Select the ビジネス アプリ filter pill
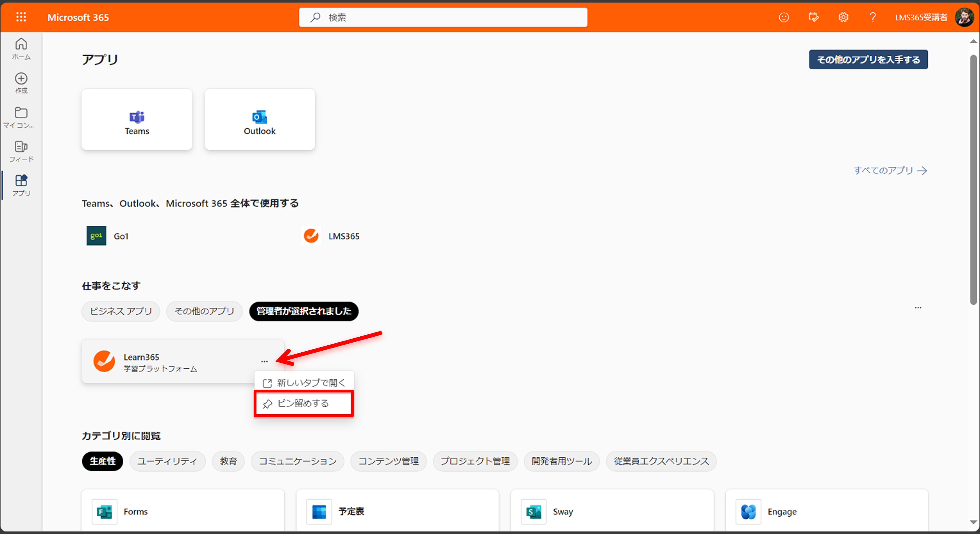This screenshot has width=980, height=534. pyautogui.click(x=121, y=311)
